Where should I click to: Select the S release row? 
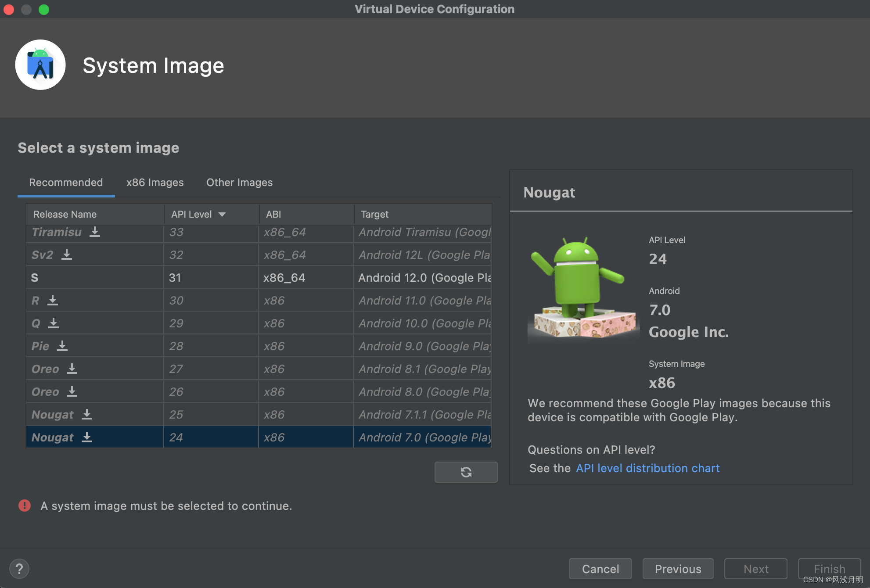pyautogui.click(x=259, y=277)
